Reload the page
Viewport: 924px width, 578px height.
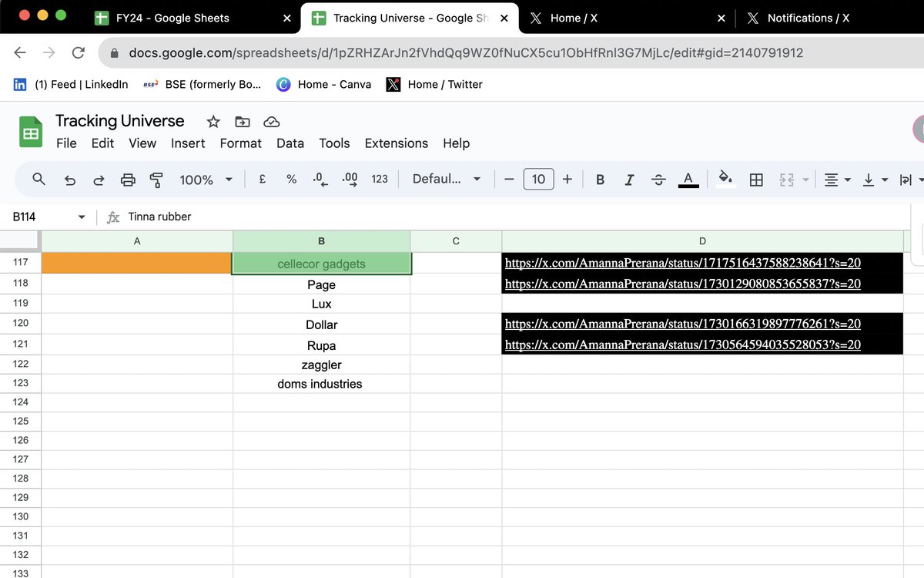pos(78,52)
